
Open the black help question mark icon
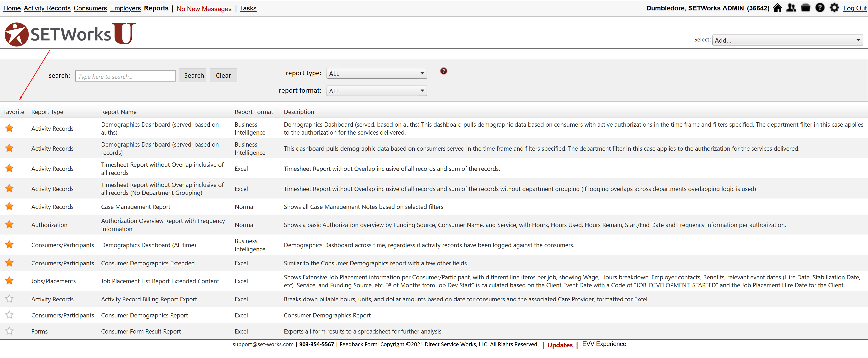pos(820,8)
